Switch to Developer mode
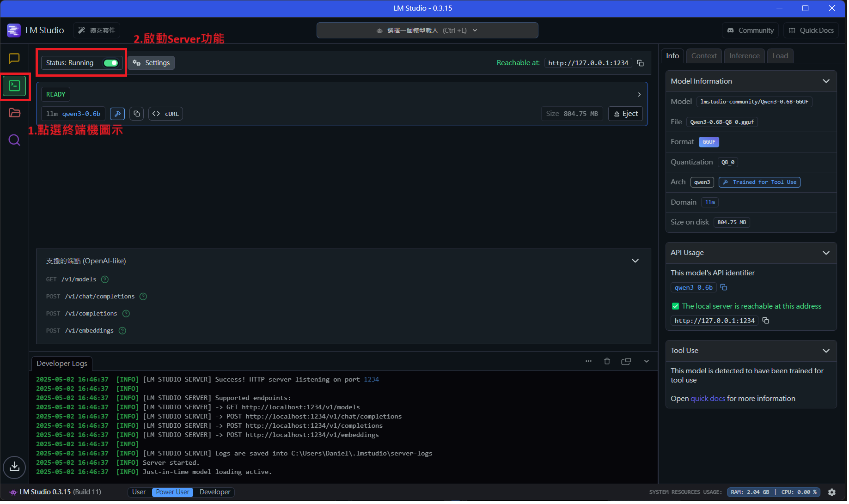The width and height of the screenshot is (849, 504). [x=215, y=492]
